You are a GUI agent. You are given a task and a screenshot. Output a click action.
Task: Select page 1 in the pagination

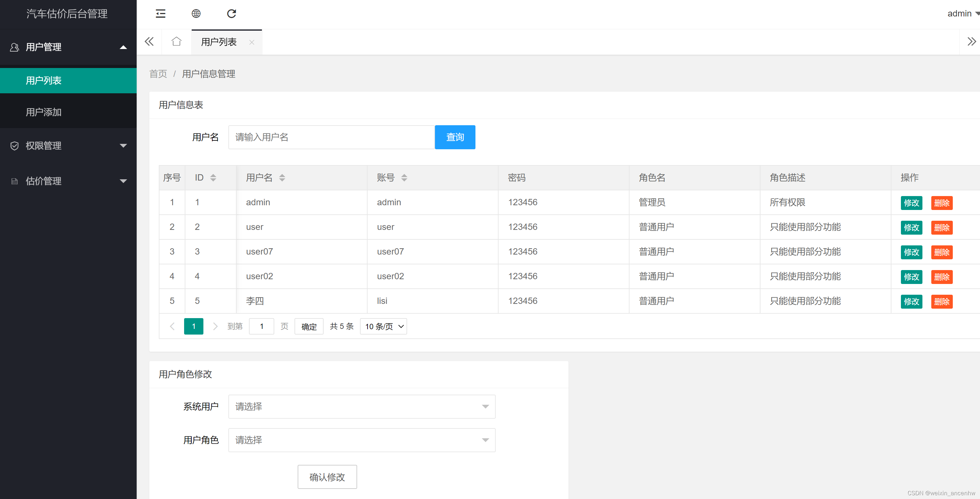(194, 326)
